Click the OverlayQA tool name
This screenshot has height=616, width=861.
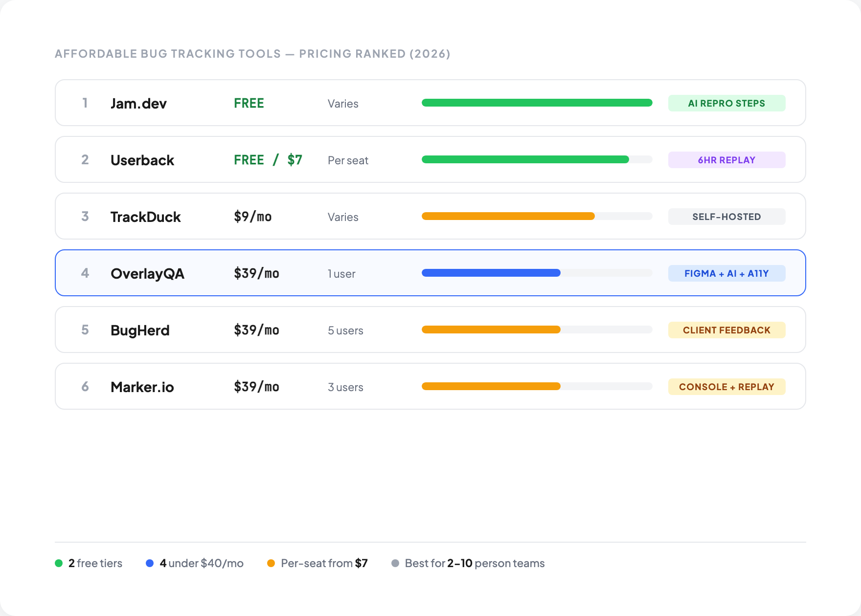click(147, 273)
